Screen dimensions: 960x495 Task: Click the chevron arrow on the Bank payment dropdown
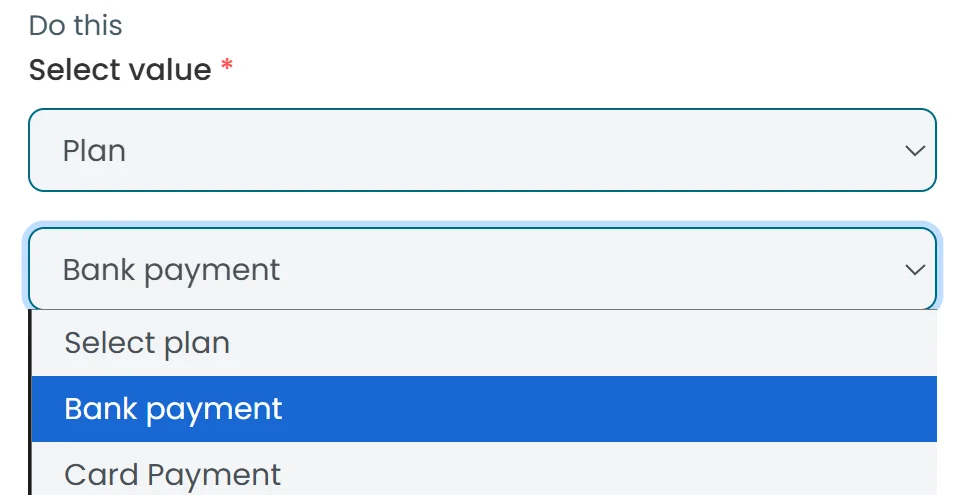[914, 270]
